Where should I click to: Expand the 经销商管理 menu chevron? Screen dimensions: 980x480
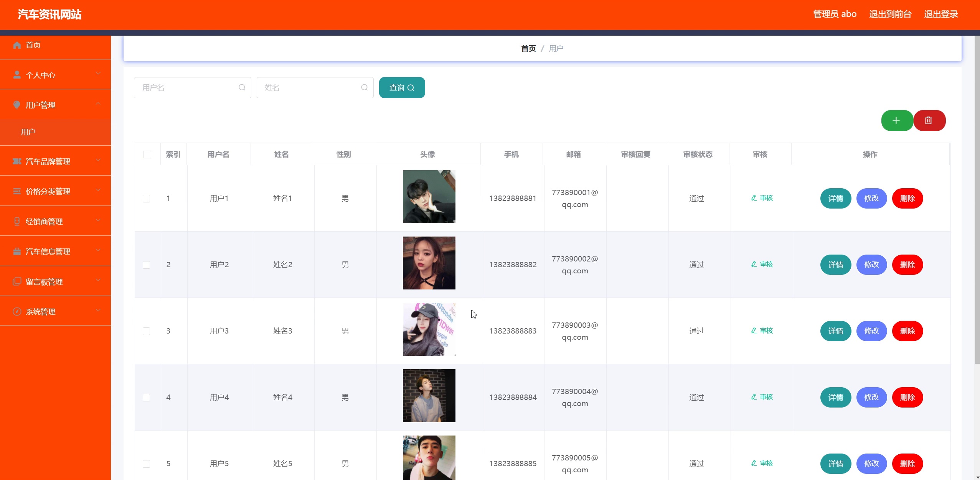tap(98, 220)
